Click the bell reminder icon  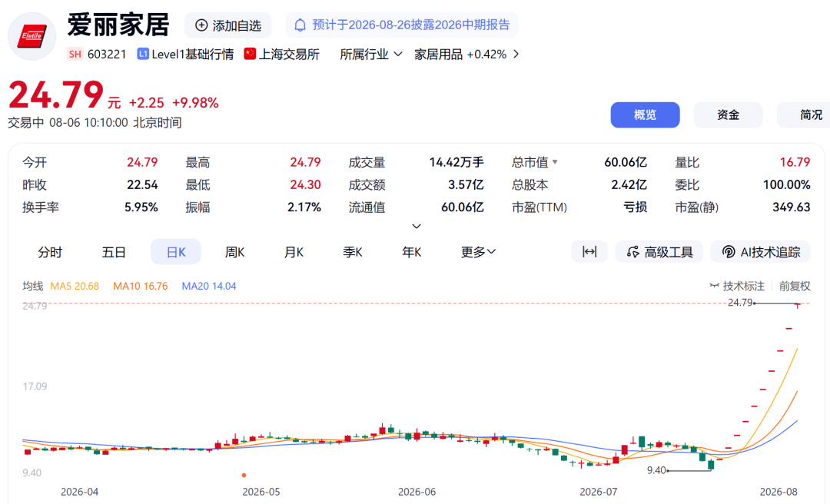coord(300,25)
